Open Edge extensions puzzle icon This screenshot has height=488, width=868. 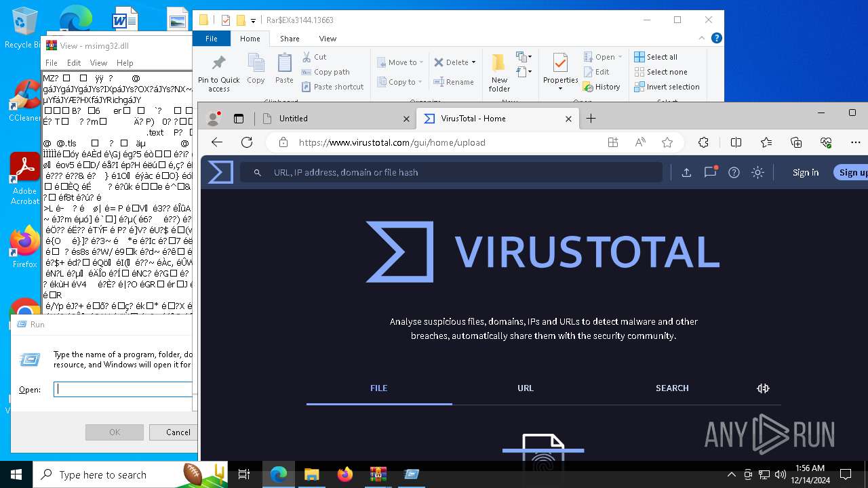coord(703,142)
